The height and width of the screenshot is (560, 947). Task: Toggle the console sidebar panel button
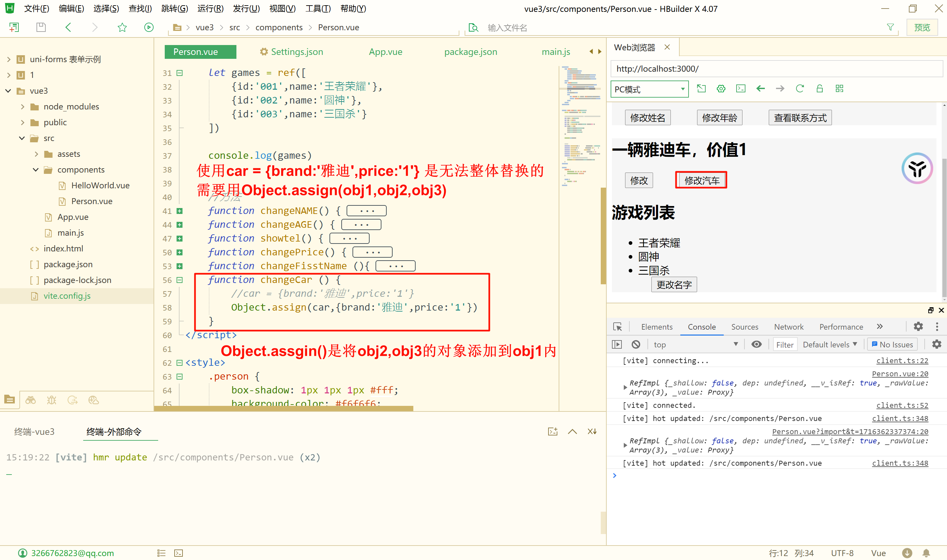(x=617, y=344)
